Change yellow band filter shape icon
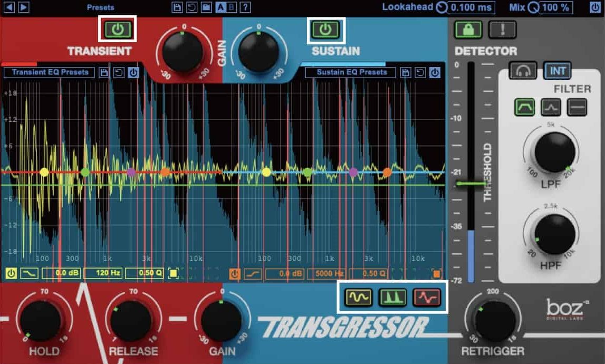 coord(29,273)
